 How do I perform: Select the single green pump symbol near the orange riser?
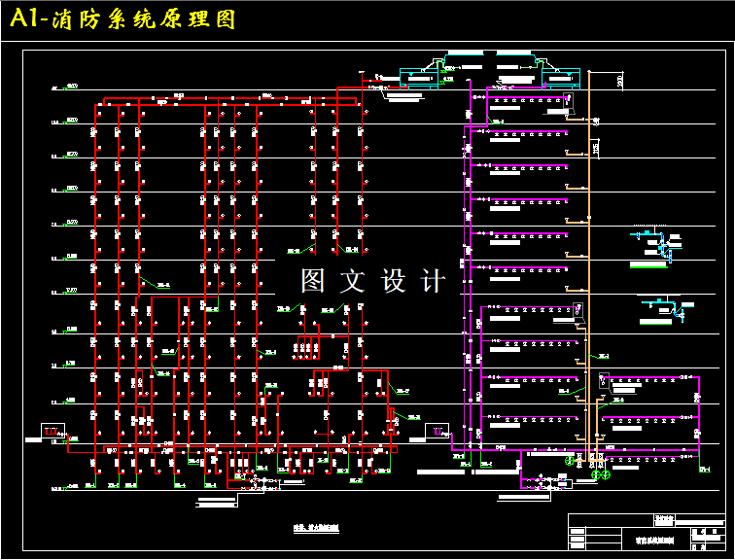coord(570,461)
